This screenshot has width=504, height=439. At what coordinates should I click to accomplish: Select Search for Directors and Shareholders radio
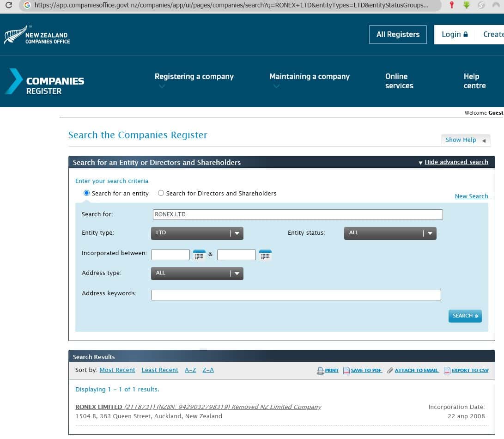point(161,193)
